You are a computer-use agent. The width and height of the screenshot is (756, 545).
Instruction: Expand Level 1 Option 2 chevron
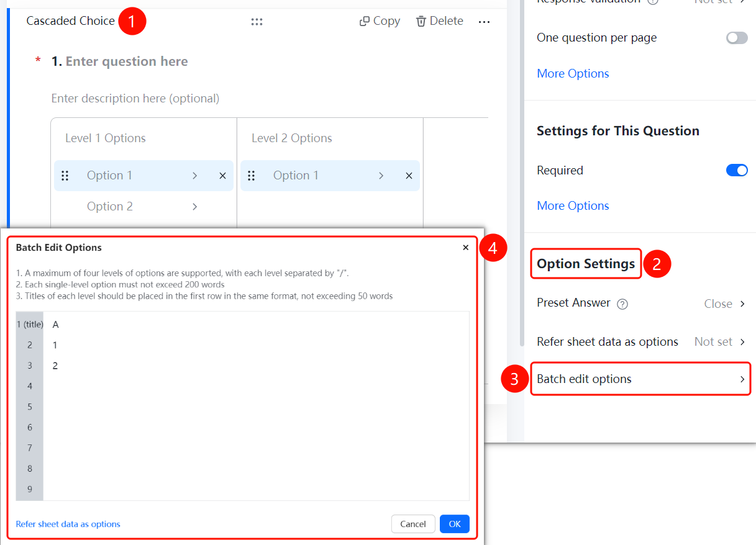[194, 207]
